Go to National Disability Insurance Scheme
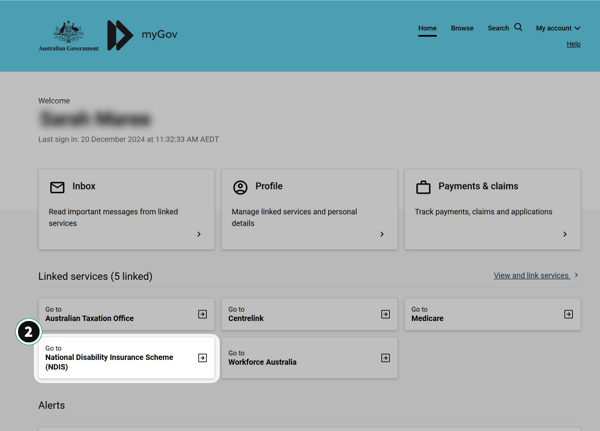This screenshot has height=431, width=600. tap(126, 358)
